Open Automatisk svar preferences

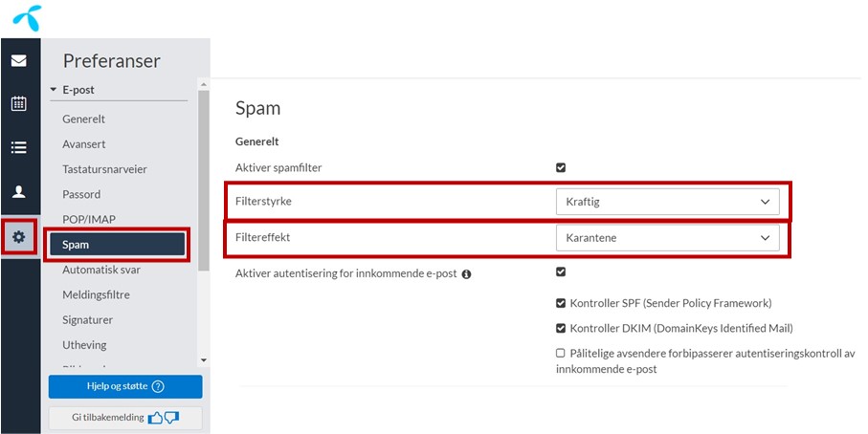coord(101,270)
